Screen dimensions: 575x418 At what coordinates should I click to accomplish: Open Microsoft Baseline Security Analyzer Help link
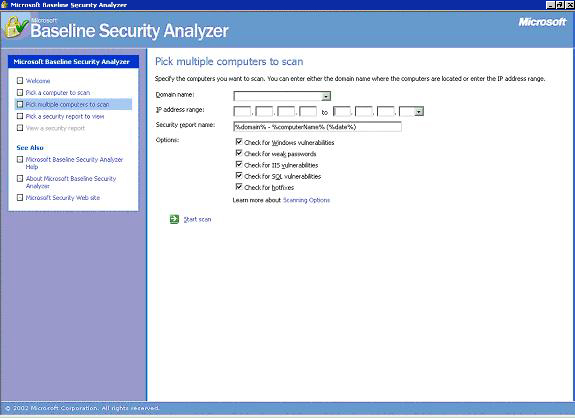[x=74, y=163]
